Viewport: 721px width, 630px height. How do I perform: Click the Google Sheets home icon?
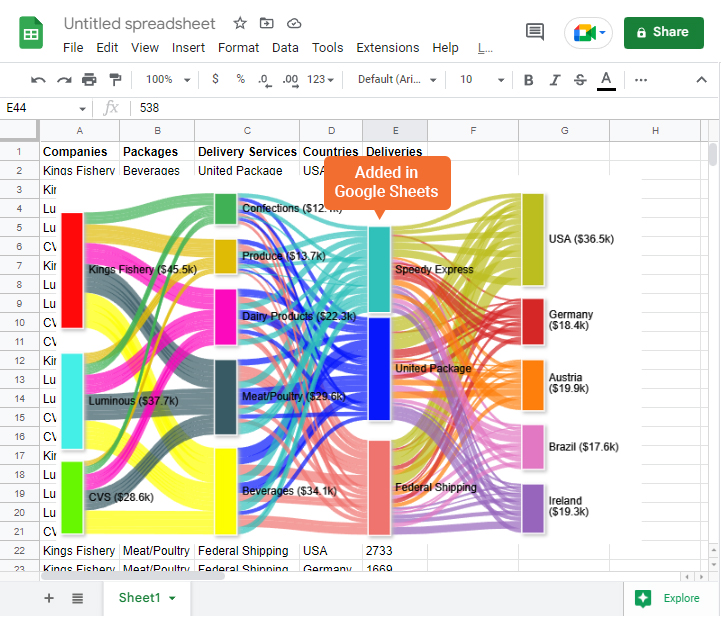31,32
